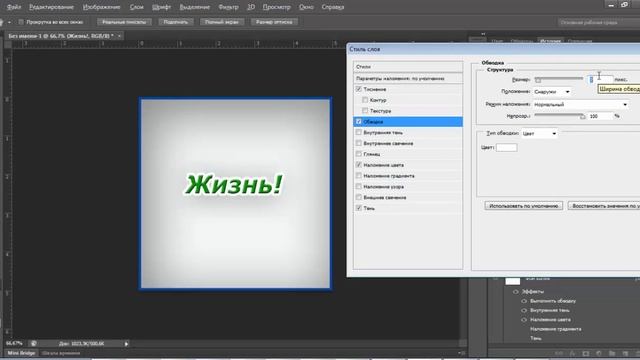The width and height of the screenshot is (640, 360).
Task: Toggle eye icon for Наложение цвета effect
Action: [524, 320]
